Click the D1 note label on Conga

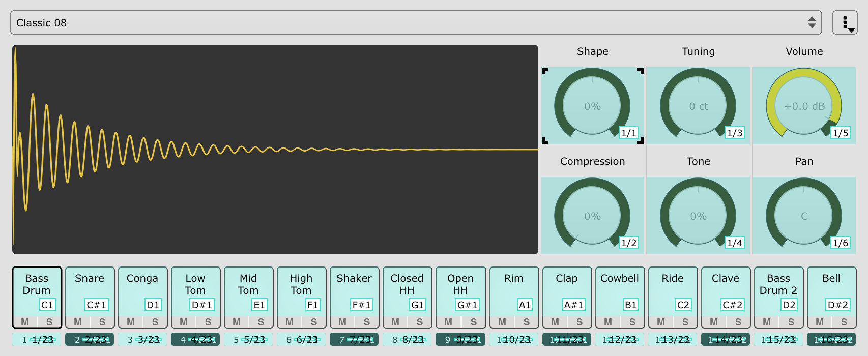pos(153,305)
